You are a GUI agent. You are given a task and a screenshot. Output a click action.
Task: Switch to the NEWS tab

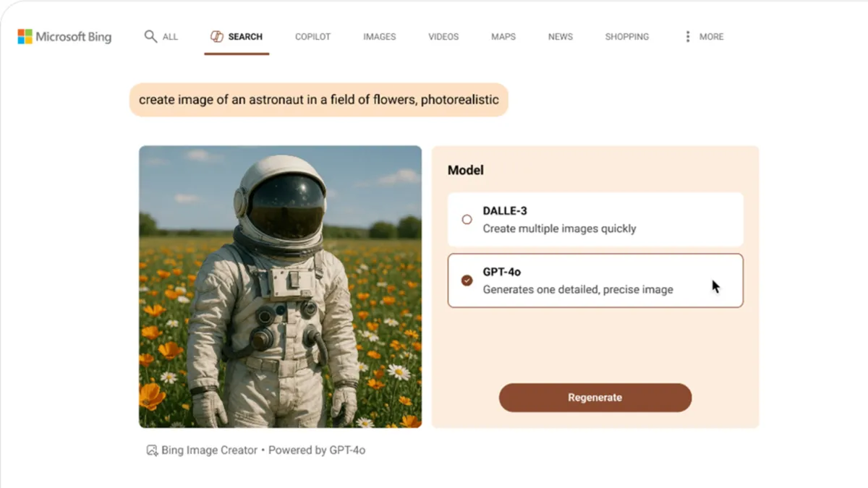click(560, 37)
